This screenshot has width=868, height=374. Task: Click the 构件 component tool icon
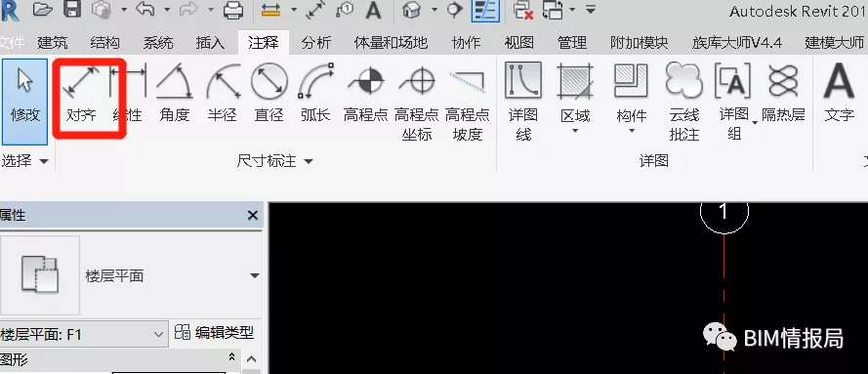(631, 81)
